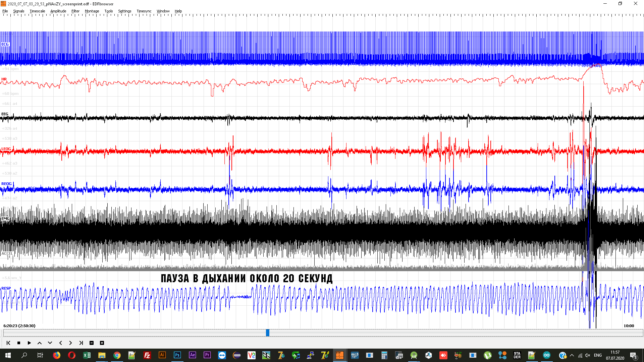The height and width of the screenshot is (362, 644).
Task: Open the Calculator from the taskbar
Action: (384, 355)
